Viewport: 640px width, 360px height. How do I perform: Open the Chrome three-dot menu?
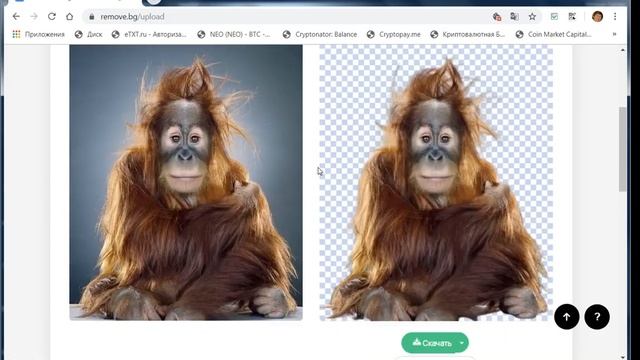[615, 17]
